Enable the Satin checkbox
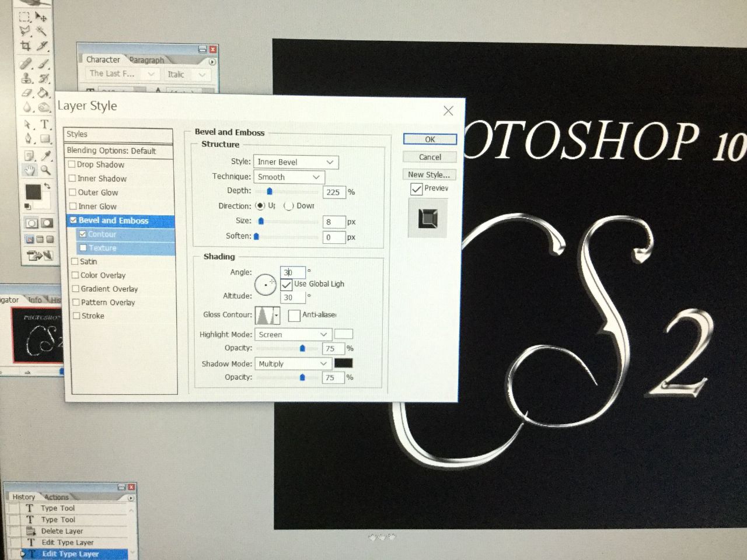The image size is (747, 560). tap(75, 261)
